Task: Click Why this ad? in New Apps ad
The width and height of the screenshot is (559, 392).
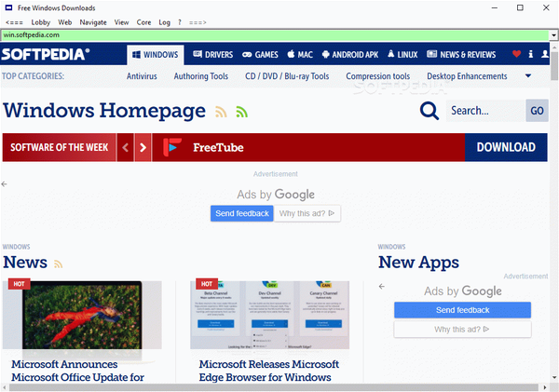Action: pyautogui.click(x=462, y=330)
